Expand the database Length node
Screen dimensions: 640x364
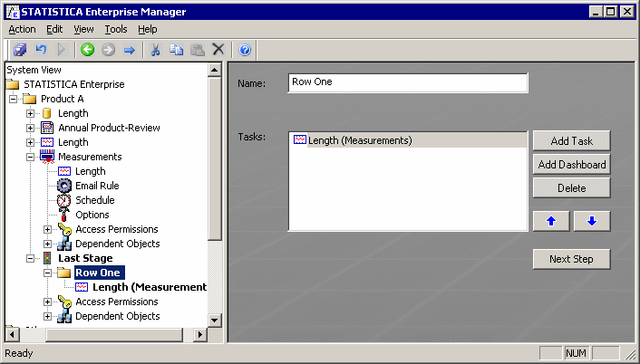(x=30, y=113)
